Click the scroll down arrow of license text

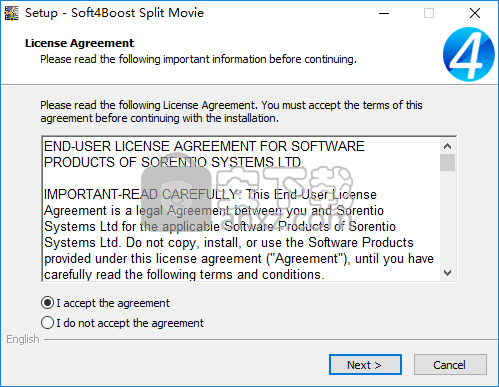(x=447, y=273)
